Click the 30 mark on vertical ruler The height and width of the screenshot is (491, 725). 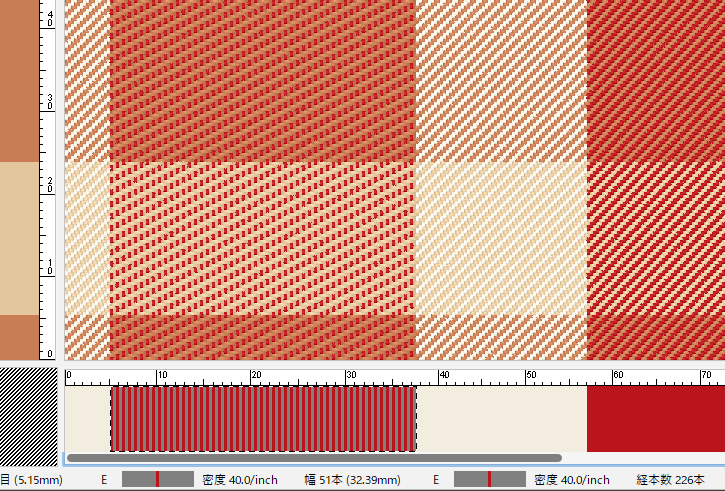point(49,102)
